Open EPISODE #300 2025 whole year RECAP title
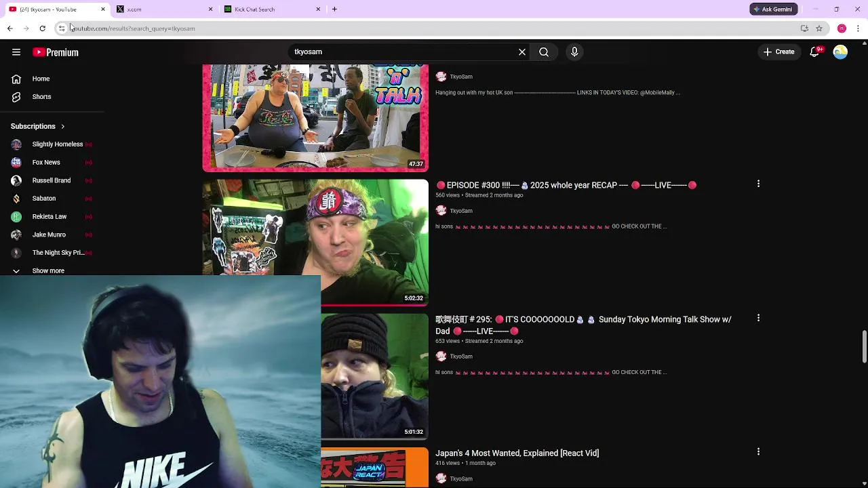 click(566, 185)
